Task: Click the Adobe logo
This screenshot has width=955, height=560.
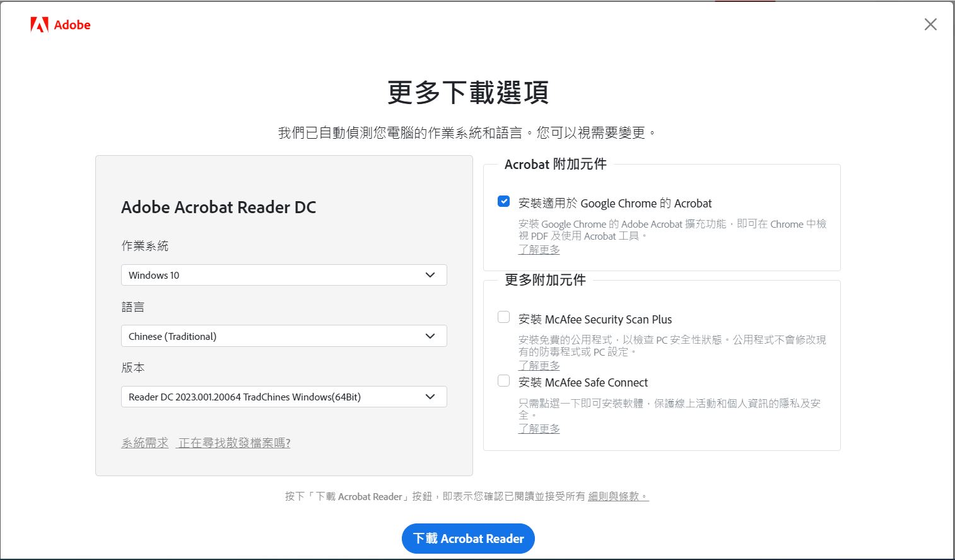Action: click(x=61, y=25)
